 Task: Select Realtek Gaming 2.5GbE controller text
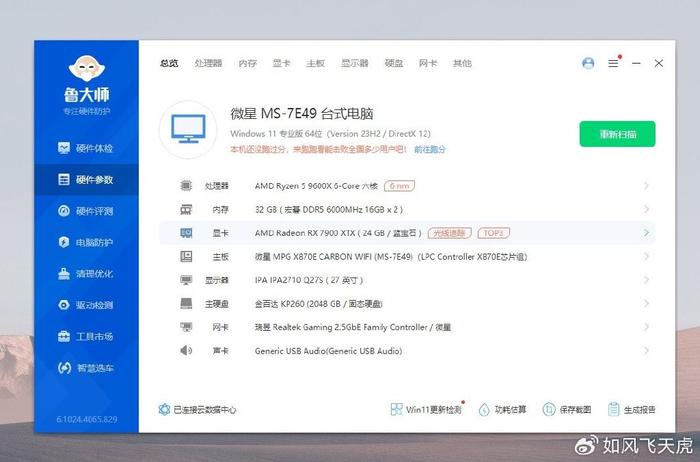coord(353,327)
